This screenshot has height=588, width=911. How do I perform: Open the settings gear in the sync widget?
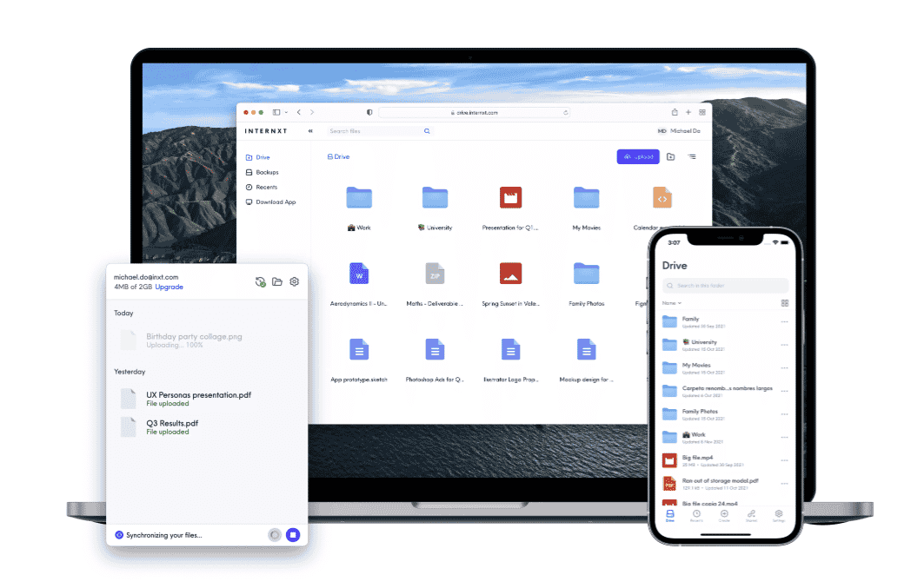tap(294, 281)
